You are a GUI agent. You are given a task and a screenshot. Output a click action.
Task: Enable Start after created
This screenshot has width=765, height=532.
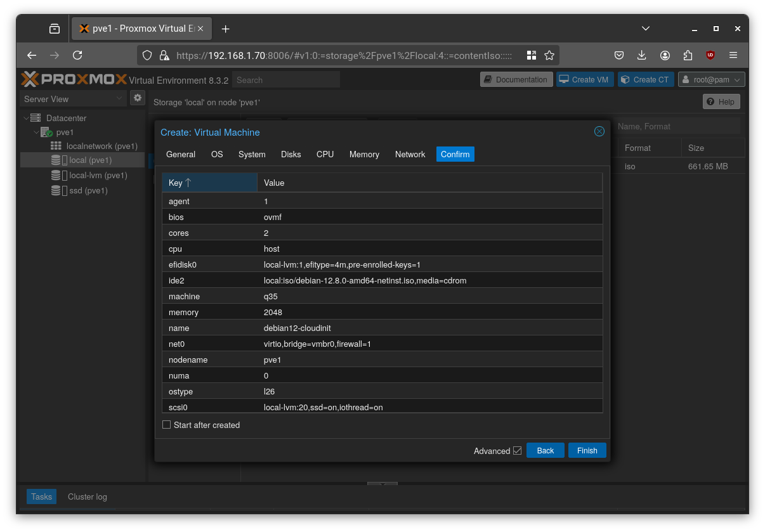(x=166, y=424)
